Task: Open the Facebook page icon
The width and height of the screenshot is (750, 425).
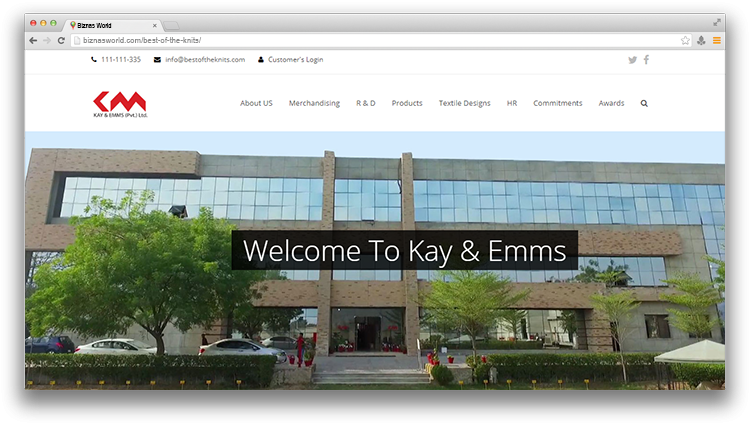Action: (646, 60)
